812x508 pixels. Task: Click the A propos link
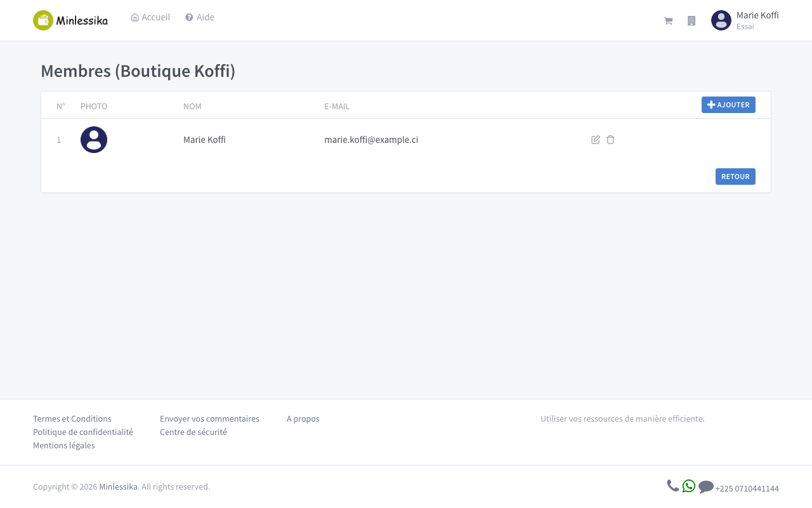pos(303,419)
